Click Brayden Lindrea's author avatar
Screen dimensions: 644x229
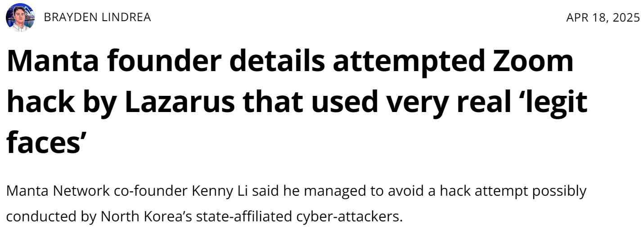(x=20, y=18)
